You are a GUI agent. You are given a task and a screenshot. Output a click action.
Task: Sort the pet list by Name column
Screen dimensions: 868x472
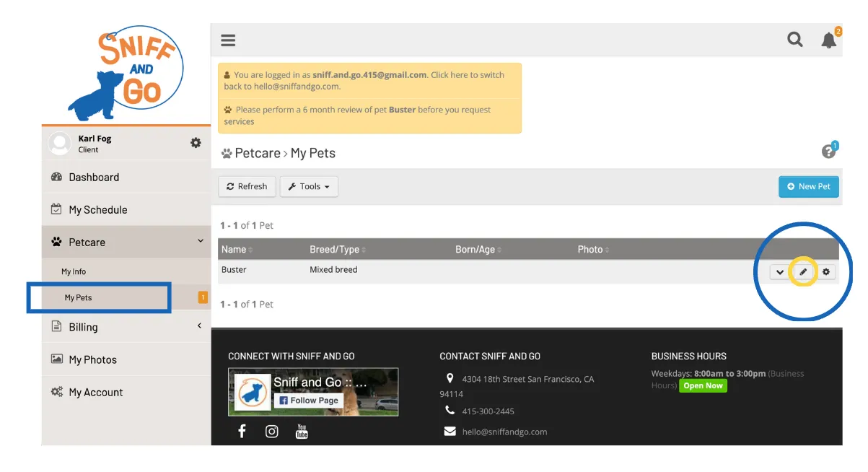tap(234, 249)
